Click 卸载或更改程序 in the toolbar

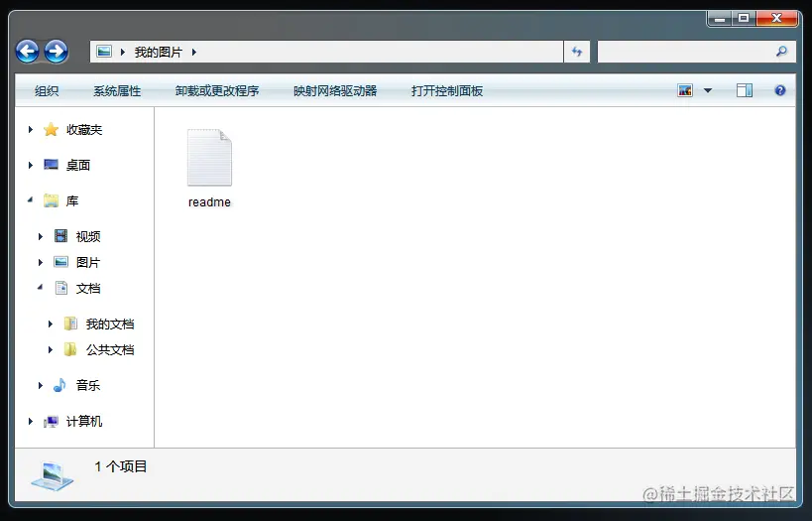[217, 91]
